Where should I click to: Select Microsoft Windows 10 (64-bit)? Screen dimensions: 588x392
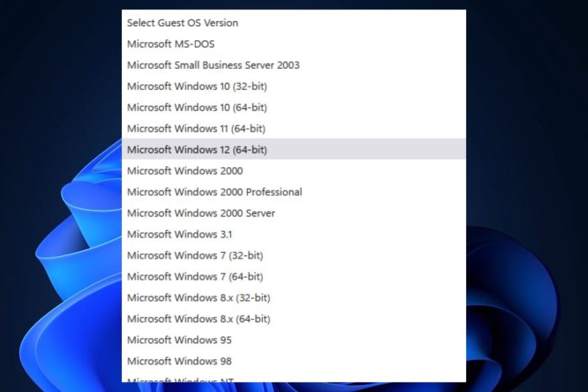[x=294, y=107]
